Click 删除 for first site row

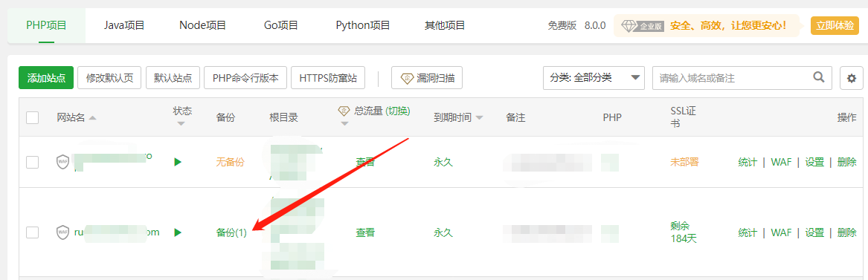(x=847, y=162)
